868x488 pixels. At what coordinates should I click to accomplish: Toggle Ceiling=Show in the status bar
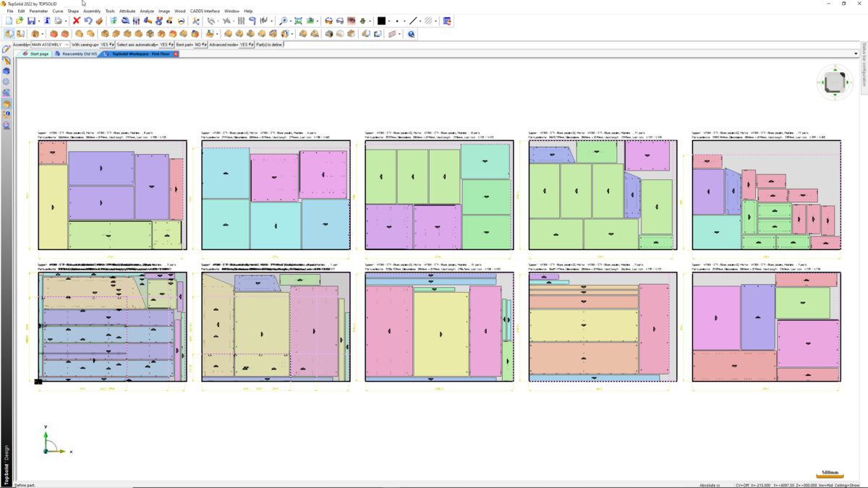(x=846, y=485)
